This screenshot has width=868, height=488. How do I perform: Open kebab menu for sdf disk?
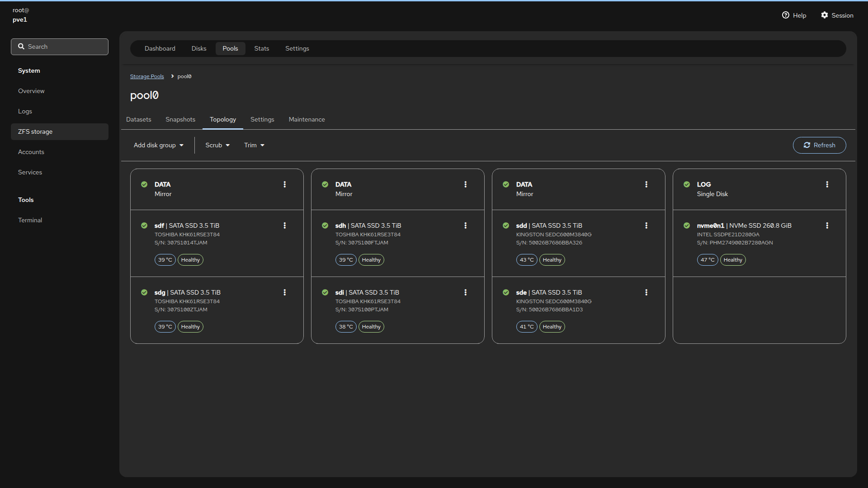pos(284,225)
